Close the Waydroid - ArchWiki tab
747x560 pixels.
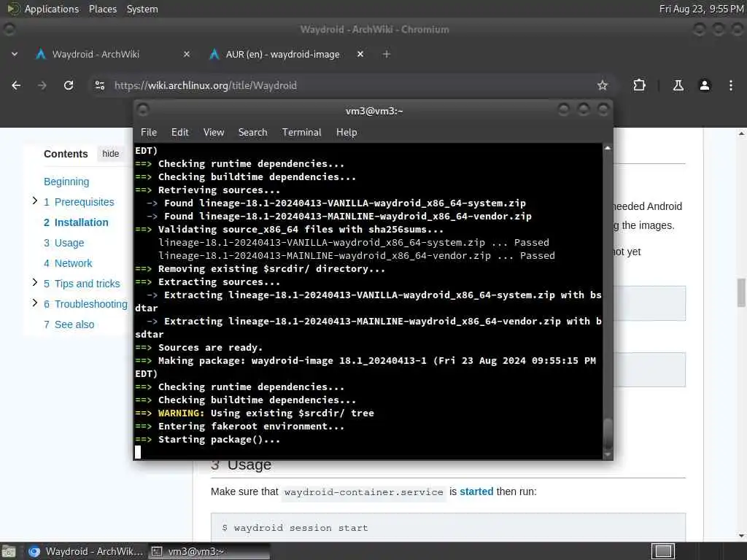pyautogui.click(x=187, y=54)
